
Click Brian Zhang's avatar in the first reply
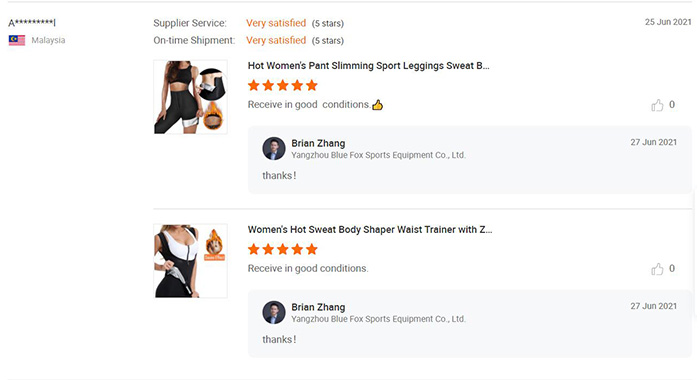tap(274, 149)
